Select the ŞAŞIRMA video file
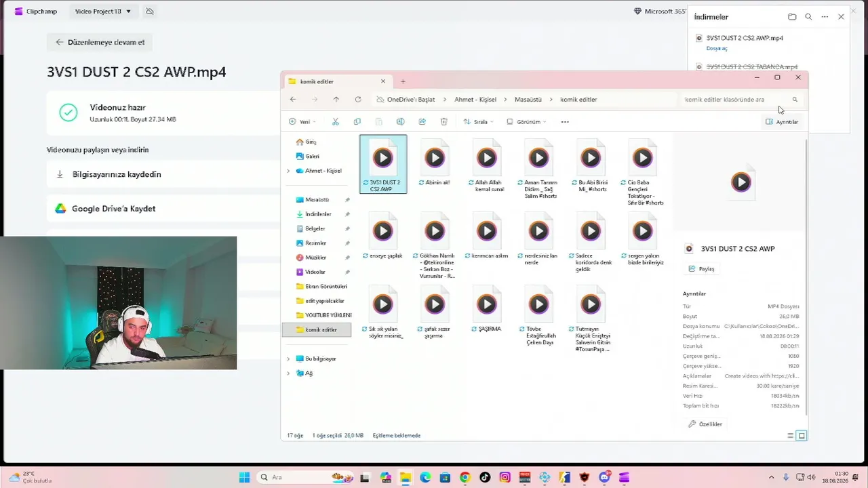868x488 pixels. pos(487,309)
